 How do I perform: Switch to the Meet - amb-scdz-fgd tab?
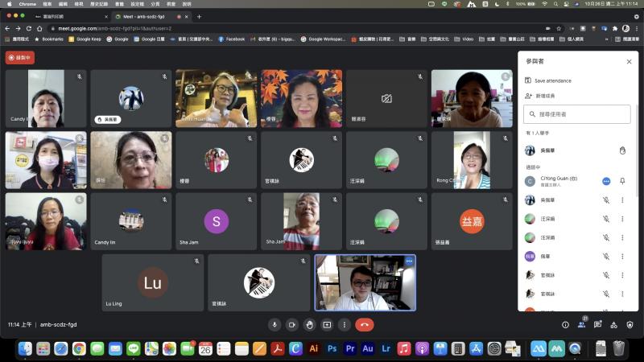click(x=149, y=16)
